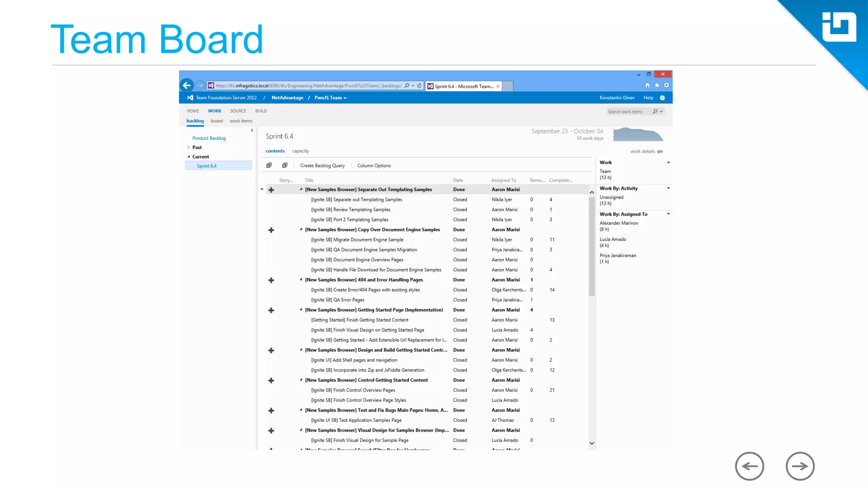Screen dimensions: 868x488
Task: Switch to the board view
Action: pos(217,121)
